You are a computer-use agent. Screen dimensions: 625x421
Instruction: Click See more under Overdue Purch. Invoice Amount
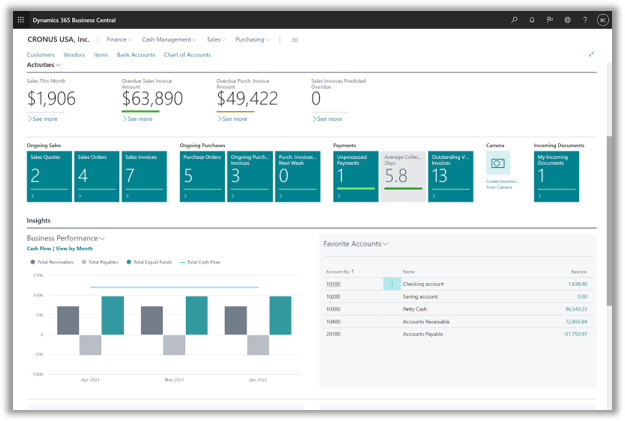point(232,119)
